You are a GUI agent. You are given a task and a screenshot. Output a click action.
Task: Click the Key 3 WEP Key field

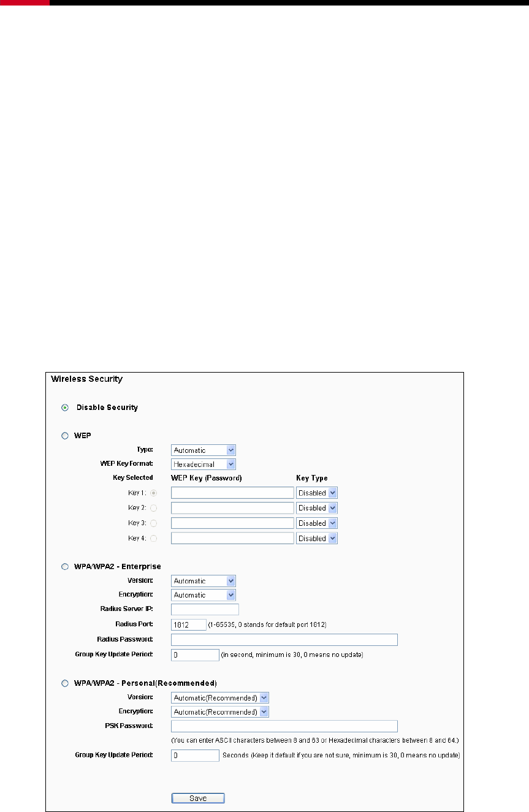coord(232,523)
